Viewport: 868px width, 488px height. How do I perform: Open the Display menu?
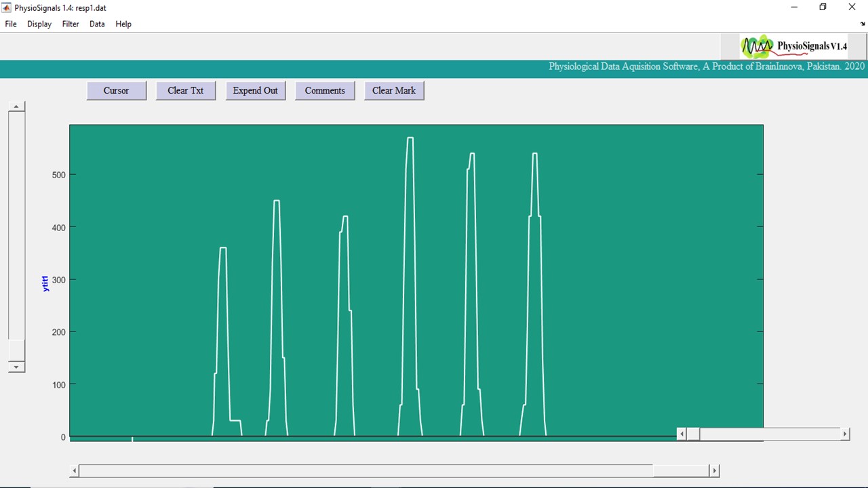point(39,24)
